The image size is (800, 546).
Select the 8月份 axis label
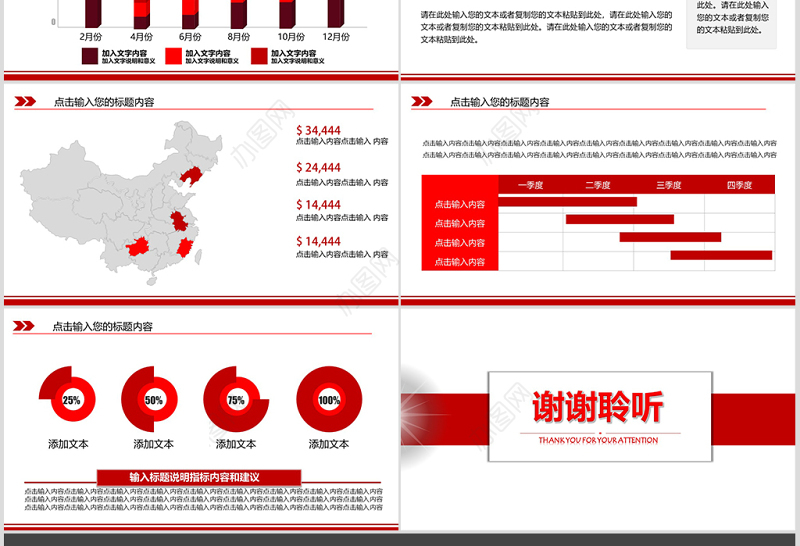(239, 37)
